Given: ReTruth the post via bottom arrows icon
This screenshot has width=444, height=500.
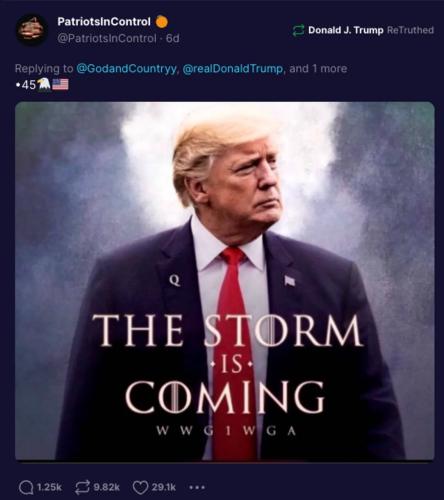Looking at the screenshot, I should [82, 488].
